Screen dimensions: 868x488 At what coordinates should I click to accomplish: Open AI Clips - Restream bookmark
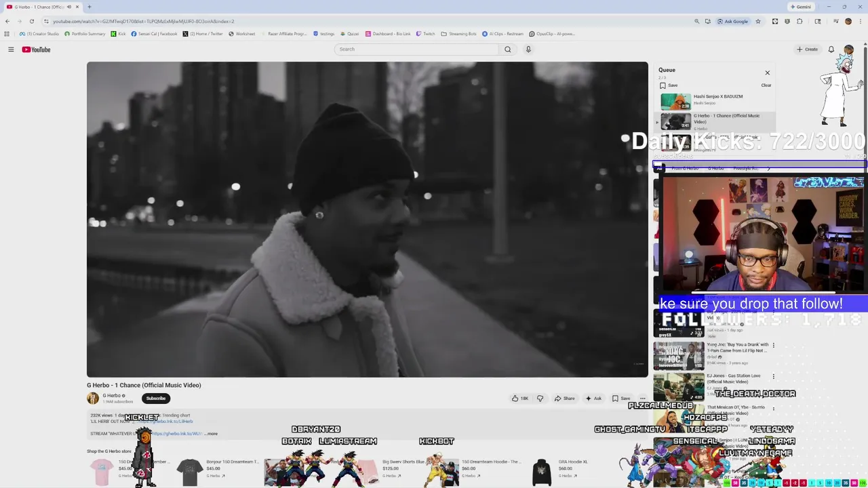502,34
